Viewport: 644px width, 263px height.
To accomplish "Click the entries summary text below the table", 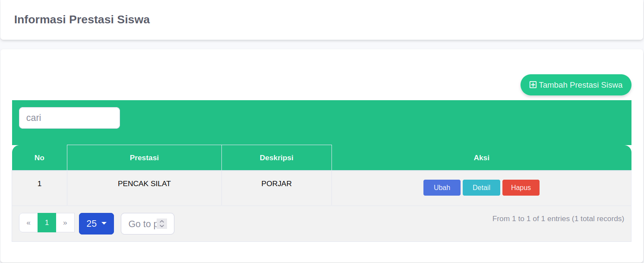I will click(558, 219).
